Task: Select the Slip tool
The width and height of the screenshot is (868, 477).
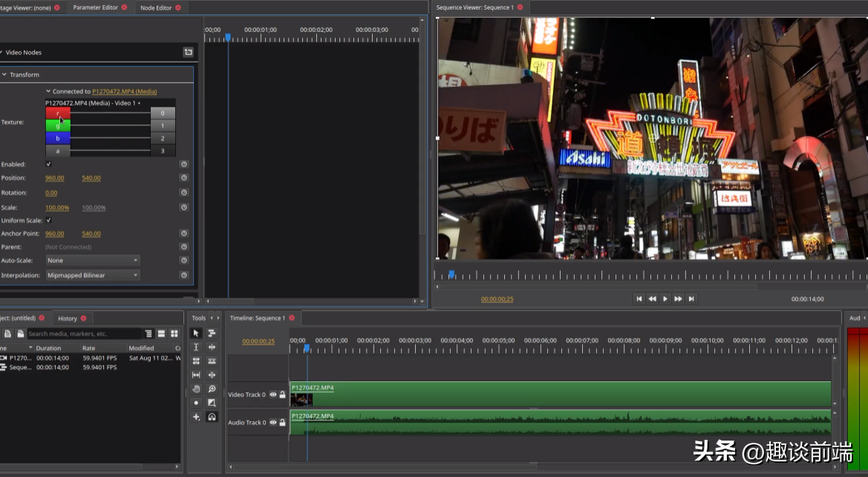Action: (x=196, y=375)
